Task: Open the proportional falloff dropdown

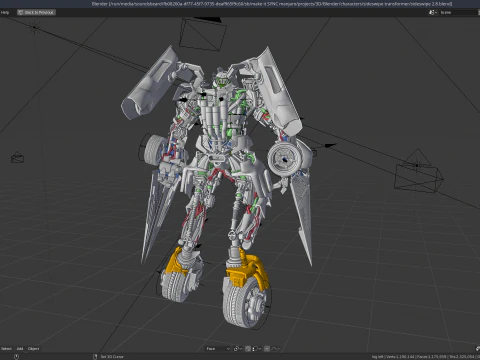Action: click(275, 349)
